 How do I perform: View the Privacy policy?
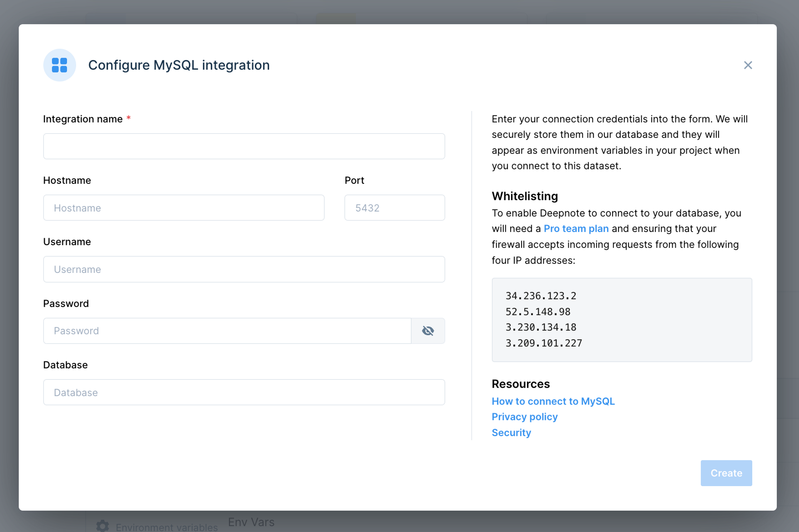(524, 417)
